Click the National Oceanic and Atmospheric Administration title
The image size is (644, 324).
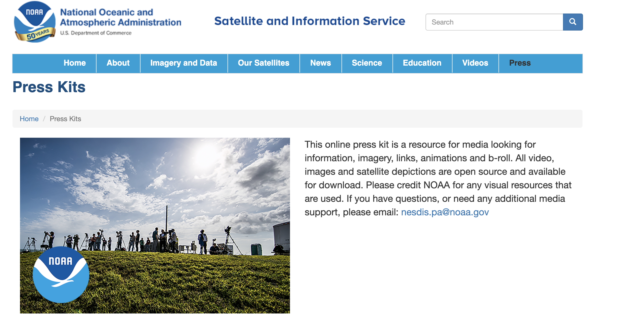pos(120,17)
